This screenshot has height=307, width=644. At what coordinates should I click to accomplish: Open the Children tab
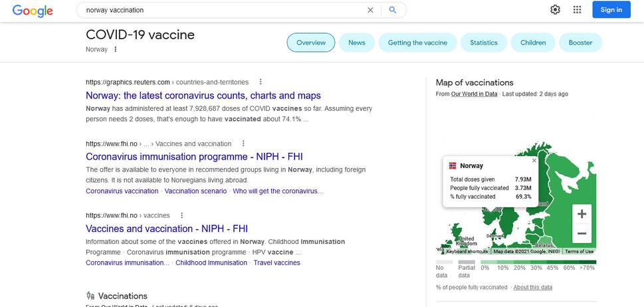[533, 43]
